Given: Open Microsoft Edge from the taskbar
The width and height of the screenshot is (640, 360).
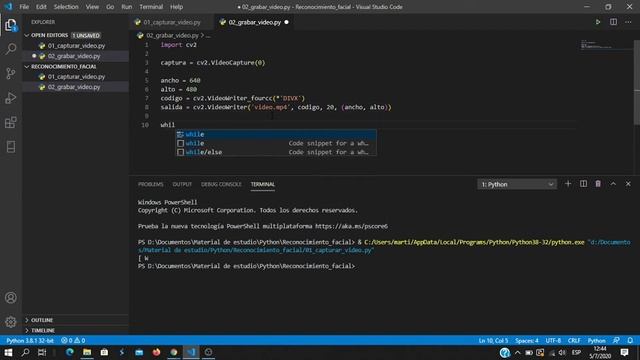Looking at the screenshot, I should coord(70,352).
